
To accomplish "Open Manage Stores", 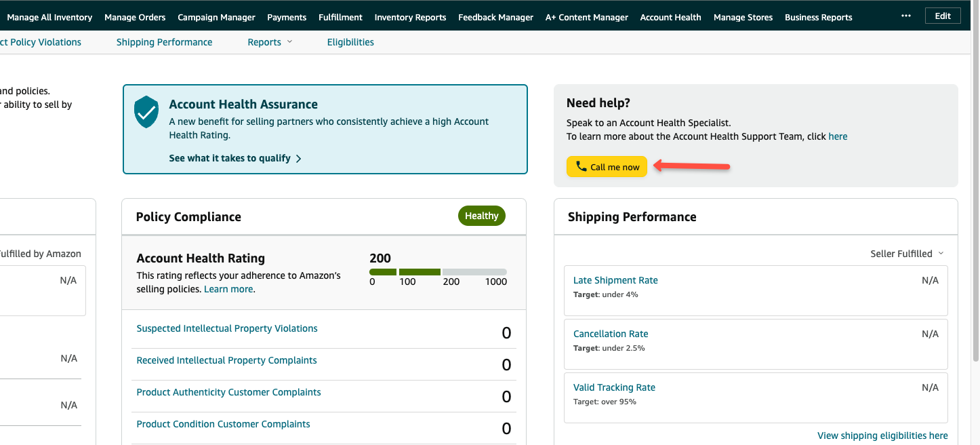I will pyautogui.click(x=743, y=18).
